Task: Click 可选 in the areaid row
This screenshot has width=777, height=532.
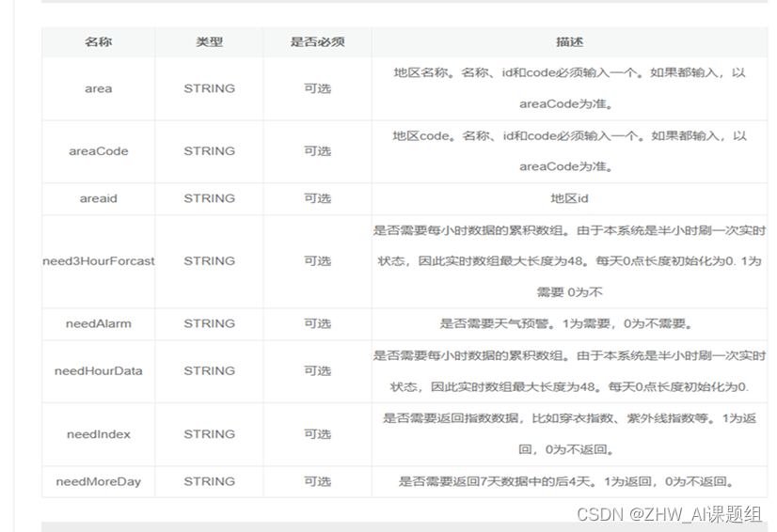Action: (318, 198)
